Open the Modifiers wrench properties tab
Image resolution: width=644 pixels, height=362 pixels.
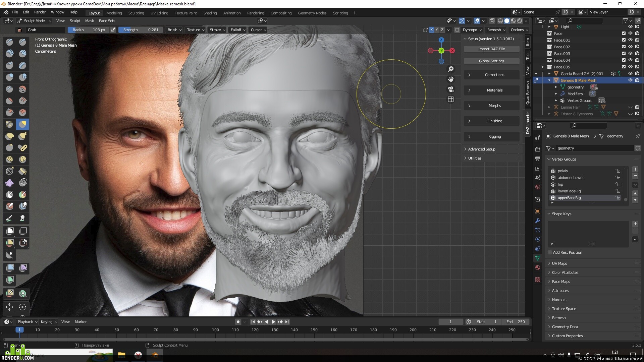(538, 221)
